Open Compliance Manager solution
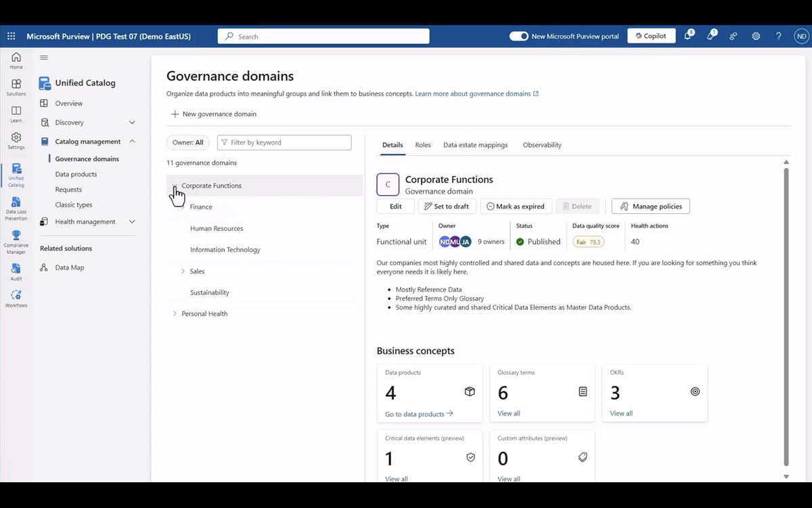The width and height of the screenshot is (812, 508). (x=16, y=242)
